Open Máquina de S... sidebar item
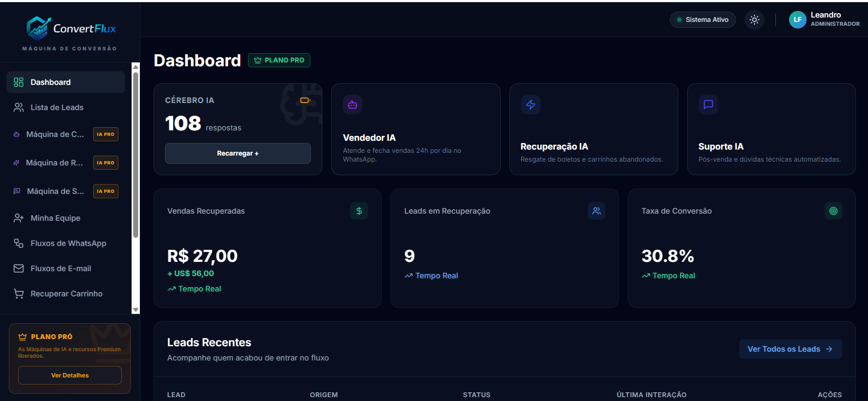Viewport: 868px width, 401px height. coord(66,191)
